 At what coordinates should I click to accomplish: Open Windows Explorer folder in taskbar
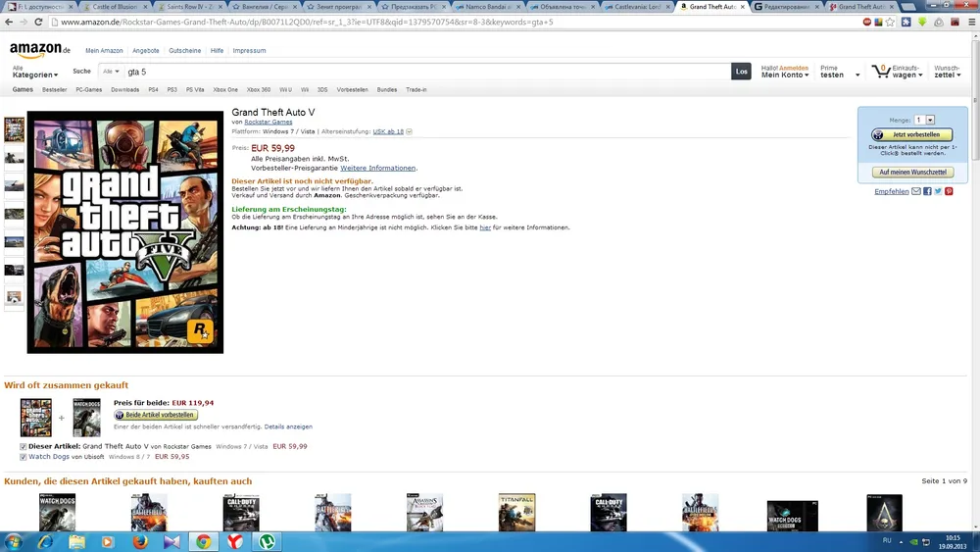(x=76, y=541)
